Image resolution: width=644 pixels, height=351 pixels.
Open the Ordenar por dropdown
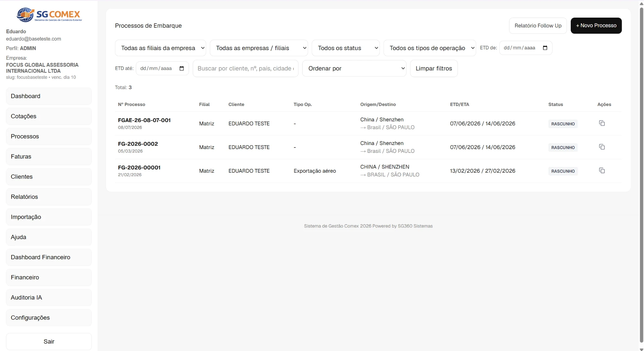pos(354,68)
